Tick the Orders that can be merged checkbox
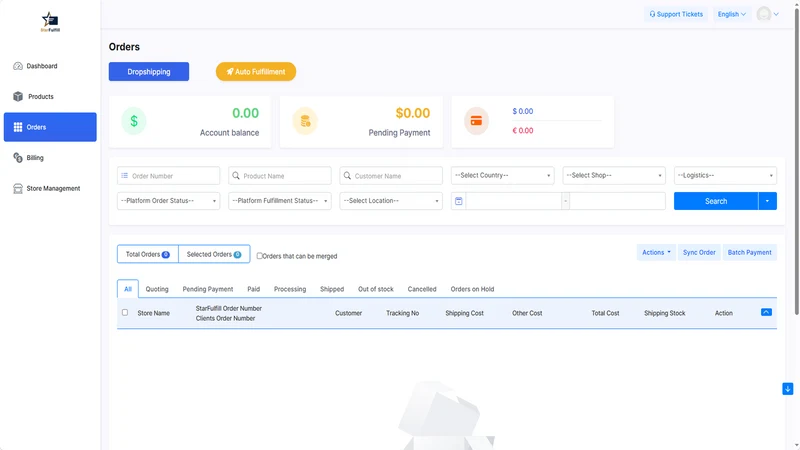This screenshot has height=450, width=800. (x=259, y=256)
